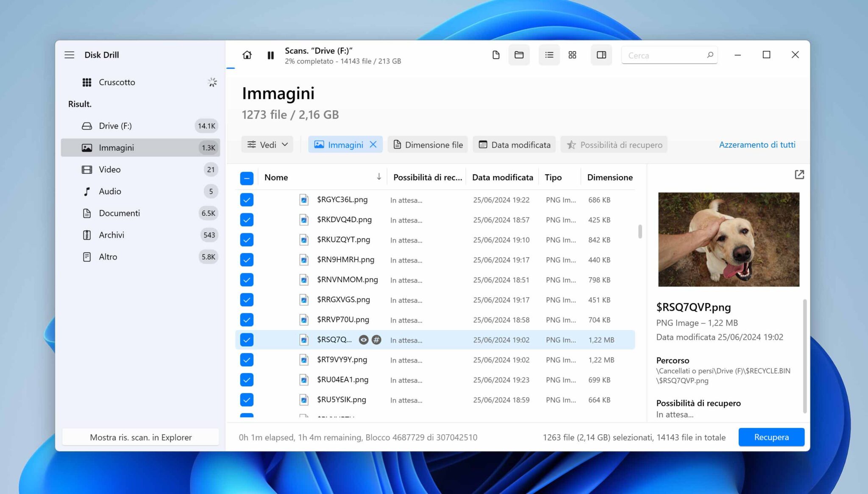
Task: Select Documenti category in sidebar
Action: [119, 213]
